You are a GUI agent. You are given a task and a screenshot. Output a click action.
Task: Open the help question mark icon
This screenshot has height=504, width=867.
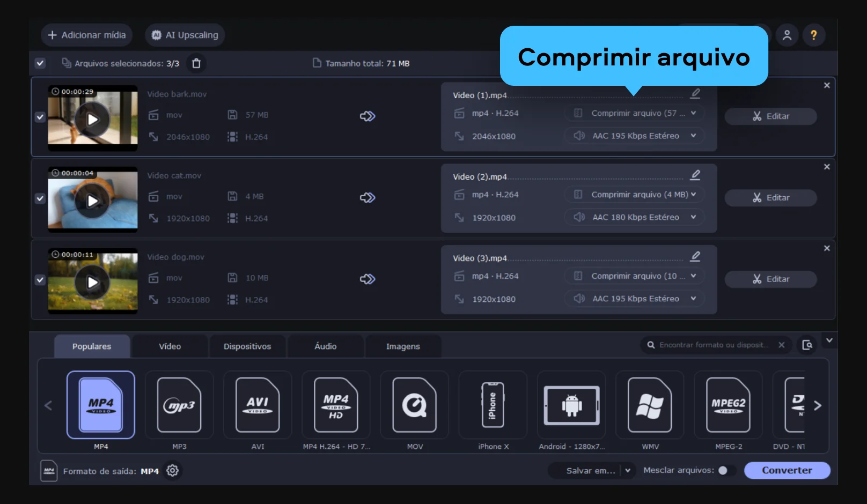pos(814,35)
